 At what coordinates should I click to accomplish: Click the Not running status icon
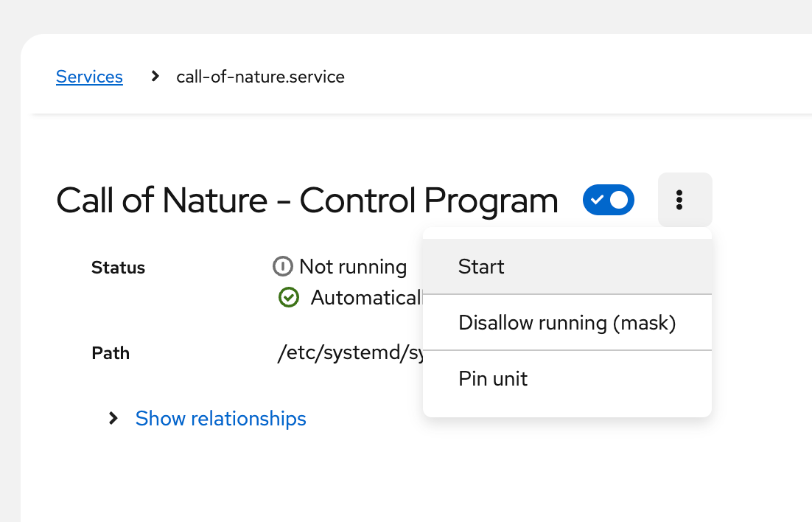[283, 266]
